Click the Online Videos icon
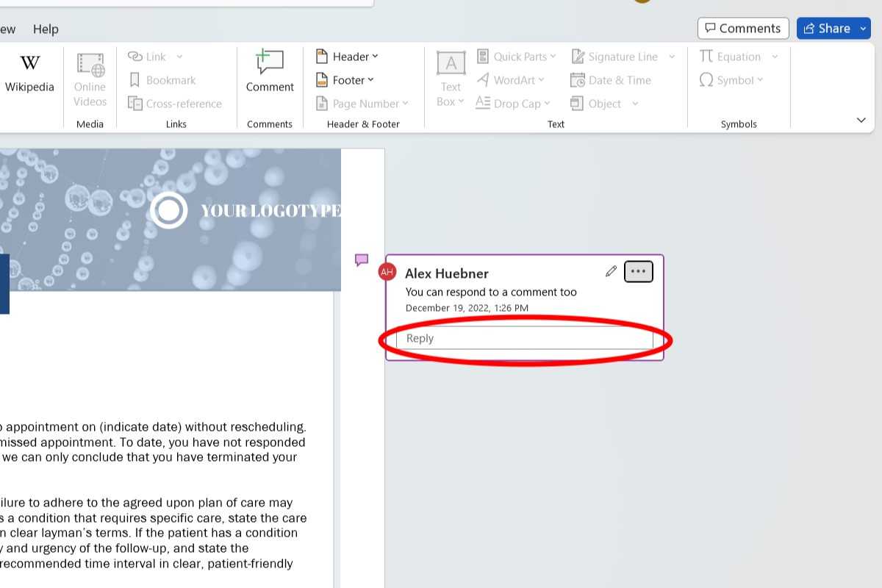The height and width of the screenshot is (588, 882). (x=90, y=65)
